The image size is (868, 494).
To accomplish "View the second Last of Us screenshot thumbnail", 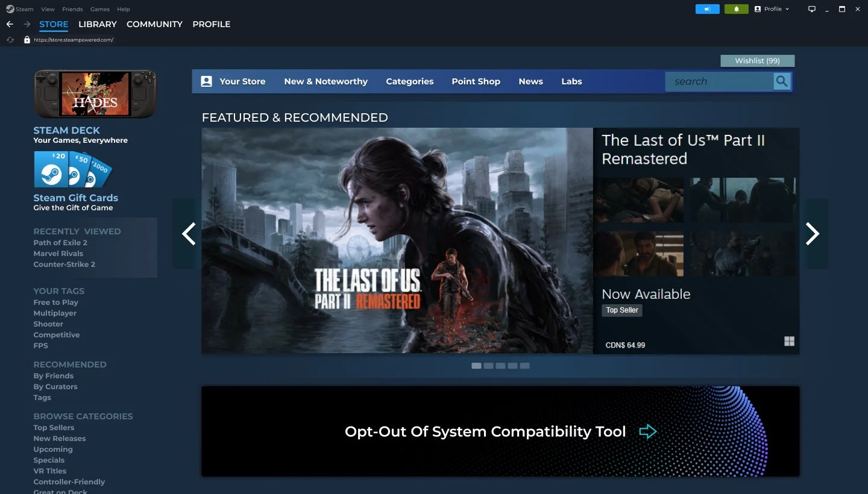I will 743,200.
